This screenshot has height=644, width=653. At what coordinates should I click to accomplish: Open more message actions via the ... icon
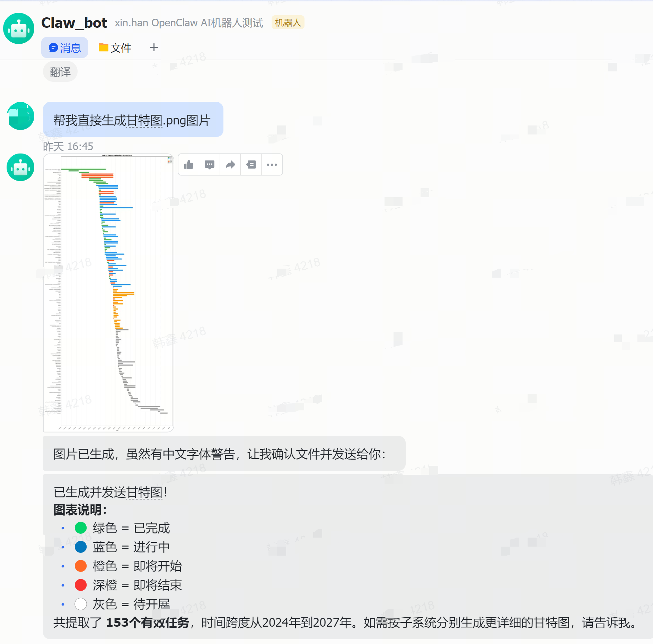(x=272, y=165)
